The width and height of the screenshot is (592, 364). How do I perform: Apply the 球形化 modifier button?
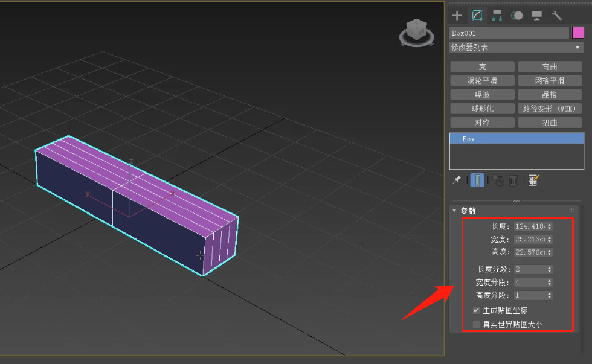click(x=482, y=109)
